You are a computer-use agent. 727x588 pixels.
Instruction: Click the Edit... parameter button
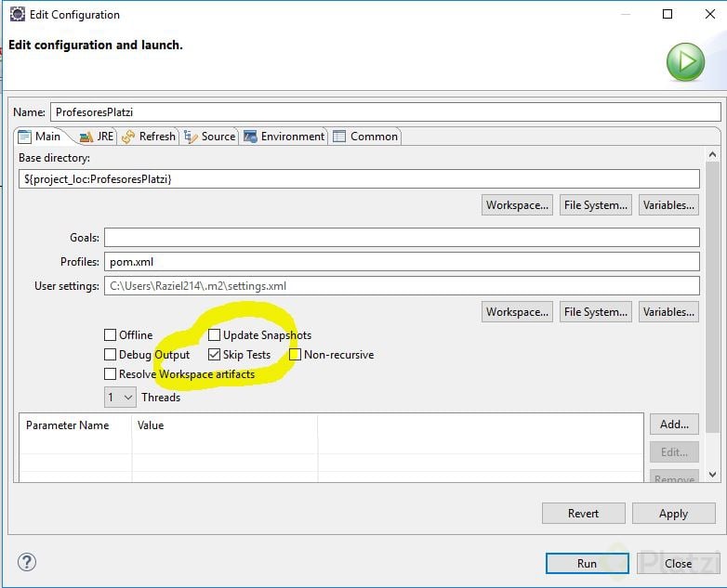point(674,451)
